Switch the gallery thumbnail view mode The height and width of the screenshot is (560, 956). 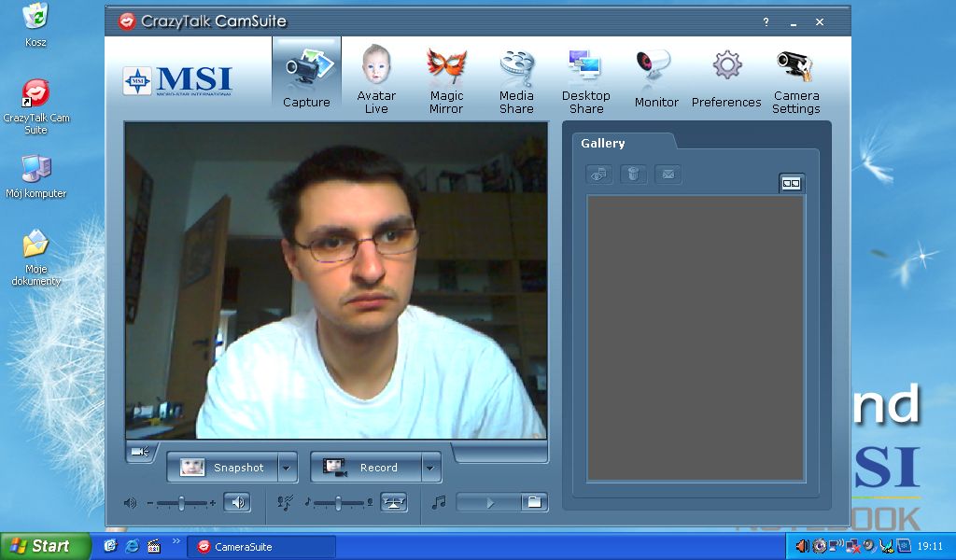point(792,184)
